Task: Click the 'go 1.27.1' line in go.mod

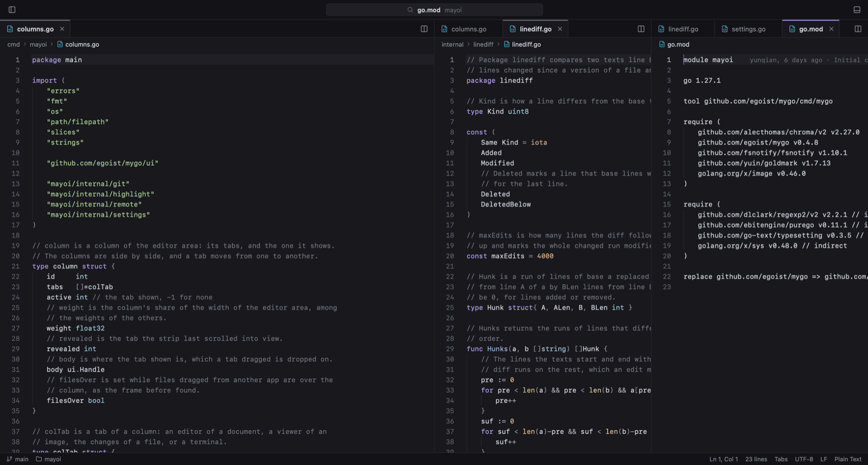Action: (702, 81)
